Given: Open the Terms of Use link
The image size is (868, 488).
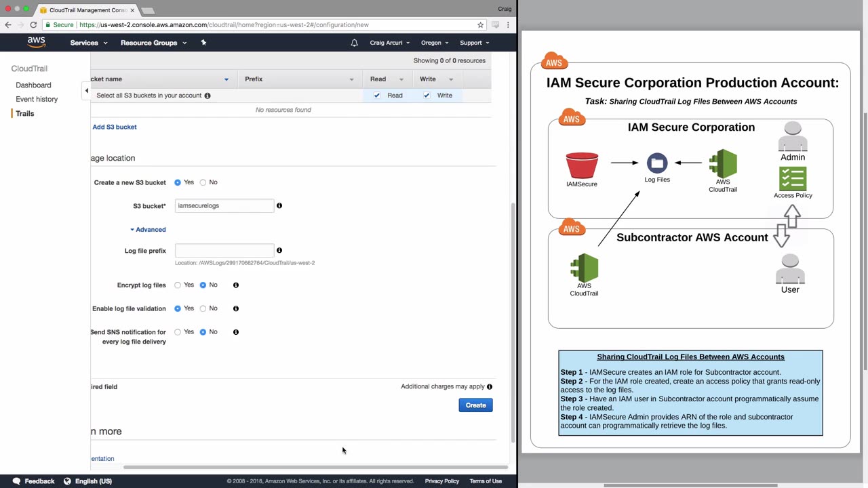Looking at the screenshot, I should 486,481.
